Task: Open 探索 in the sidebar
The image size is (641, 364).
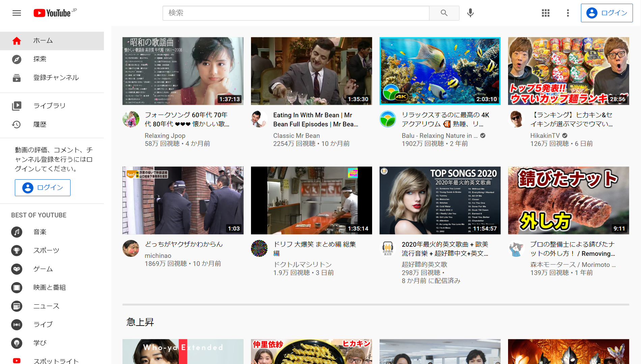Action: (52, 59)
